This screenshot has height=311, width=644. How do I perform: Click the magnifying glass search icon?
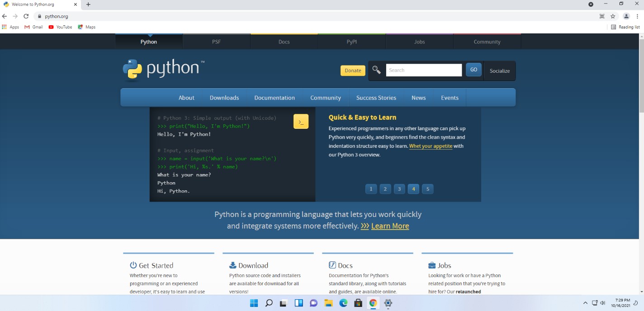coord(376,70)
